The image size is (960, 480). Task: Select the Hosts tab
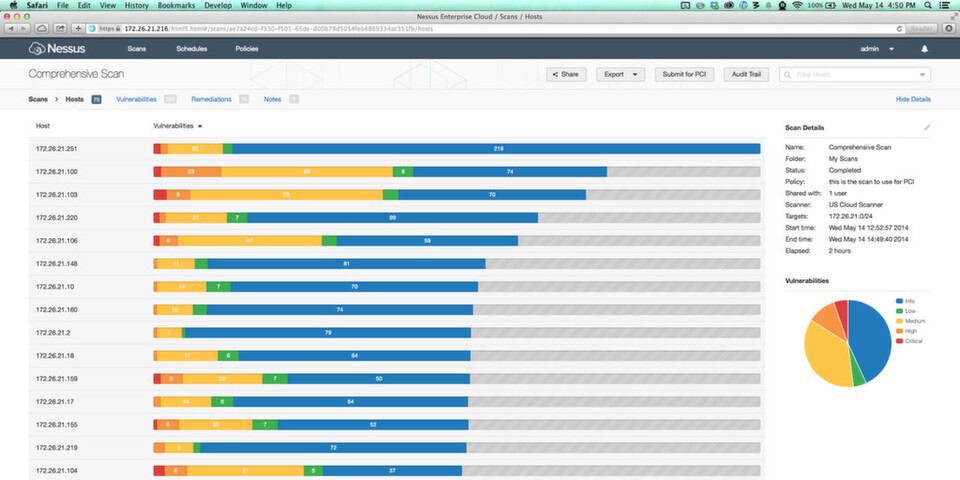[75, 99]
